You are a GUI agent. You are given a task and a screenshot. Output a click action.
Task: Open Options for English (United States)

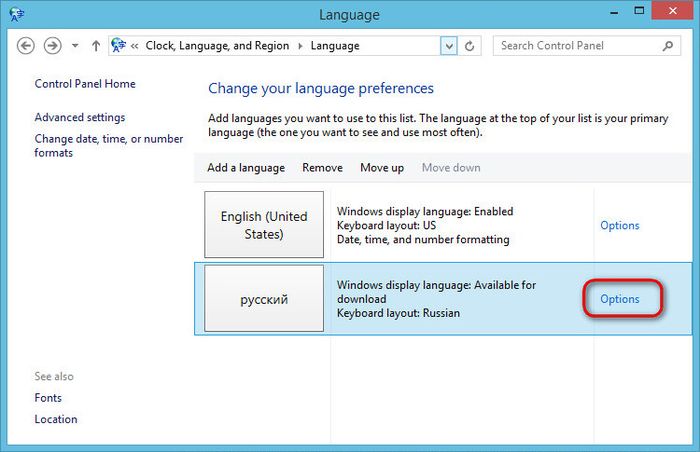619,226
